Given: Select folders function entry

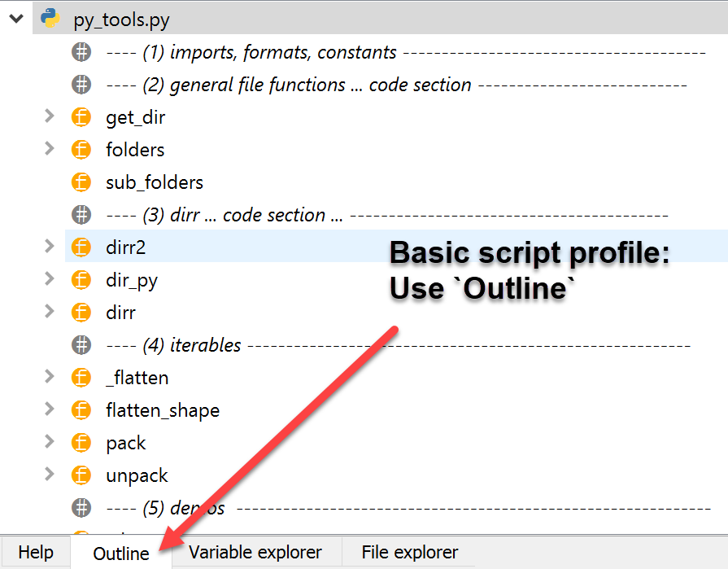Looking at the screenshot, I should [135, 150].
